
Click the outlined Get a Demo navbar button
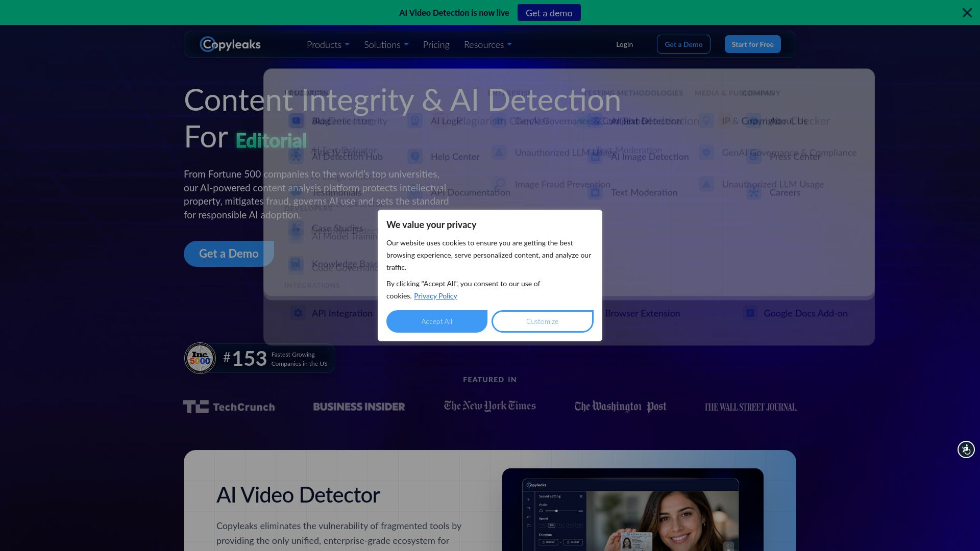[x=683, y=44]
